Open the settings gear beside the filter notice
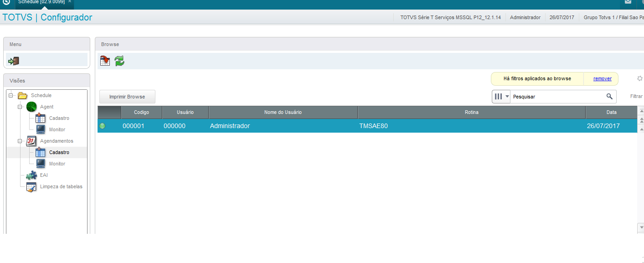 click(640, 78)
